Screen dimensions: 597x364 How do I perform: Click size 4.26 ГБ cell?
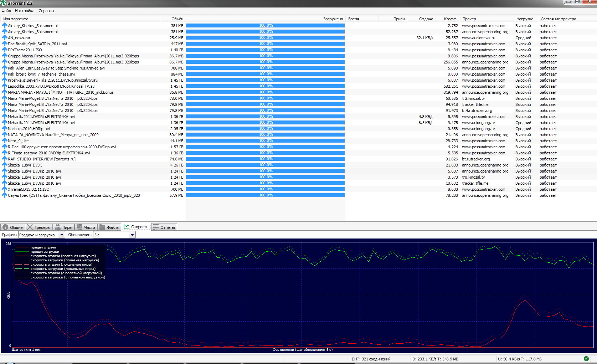pos(177,165)
